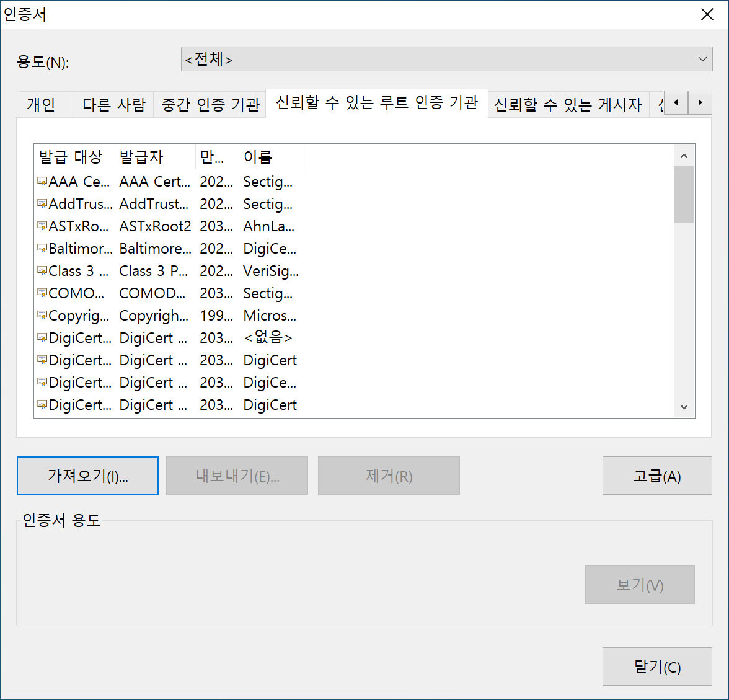Click the DigiCert certificate icon with <없음> name
Image resolution: width=729 pixels, height=700 pixels.
(x=42, y=338)
